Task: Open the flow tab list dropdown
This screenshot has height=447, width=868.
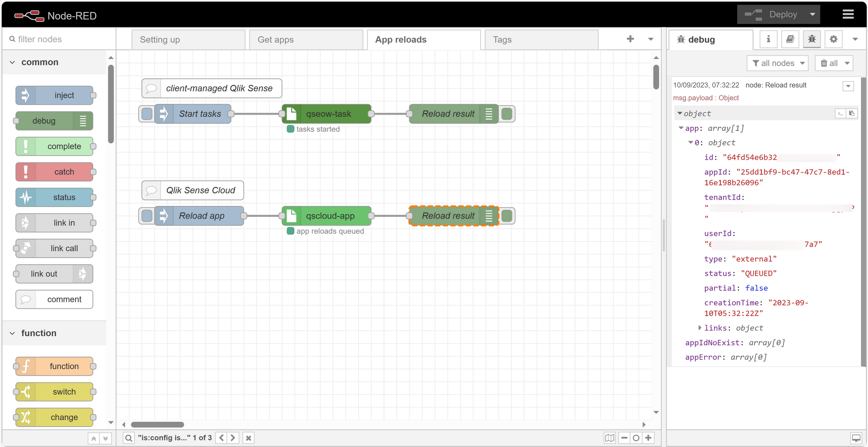Action: 651,39
